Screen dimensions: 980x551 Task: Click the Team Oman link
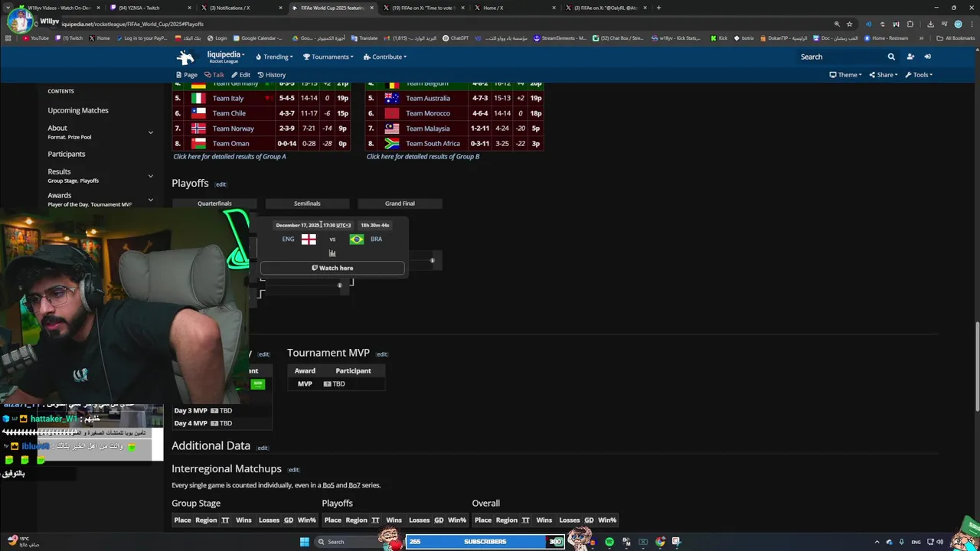[x=230, y=143]
